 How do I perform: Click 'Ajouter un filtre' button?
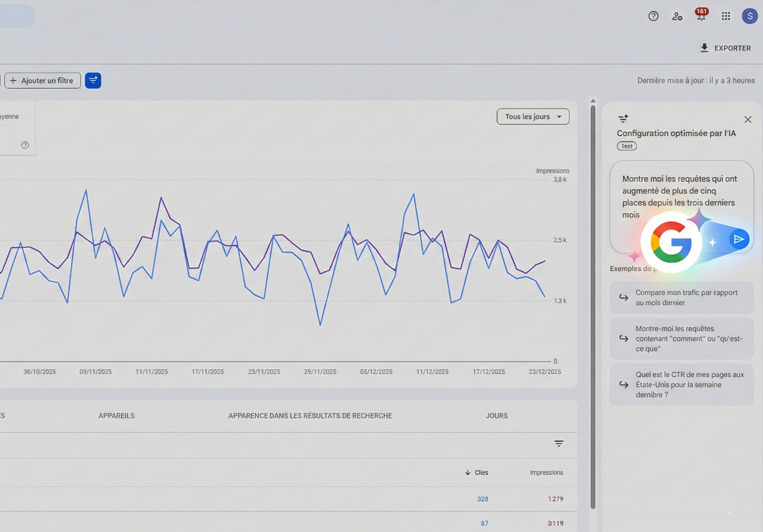point(42,81)
